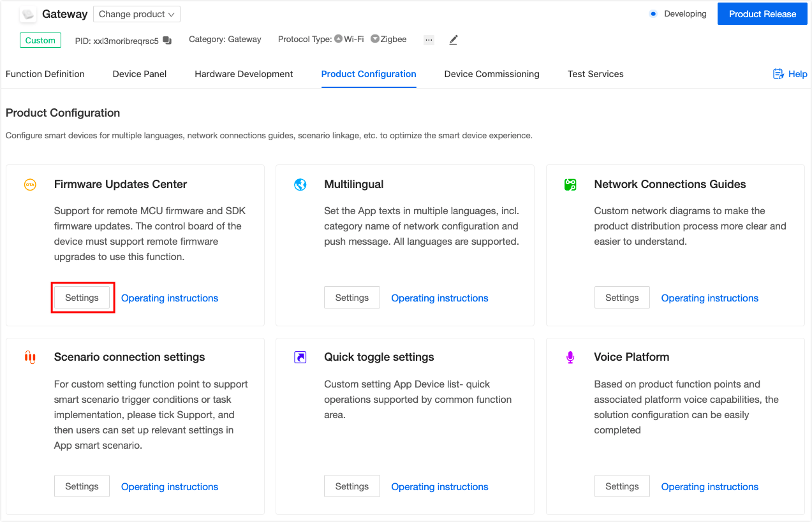The image size is (812, 522).
Task: Click the Developing status dot
Action: (x=653, y=13)
